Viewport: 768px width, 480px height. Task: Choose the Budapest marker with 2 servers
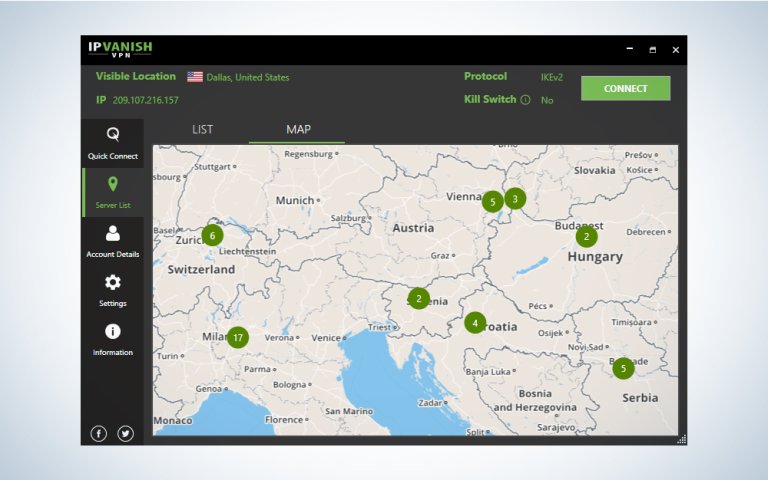pos(587,237)
